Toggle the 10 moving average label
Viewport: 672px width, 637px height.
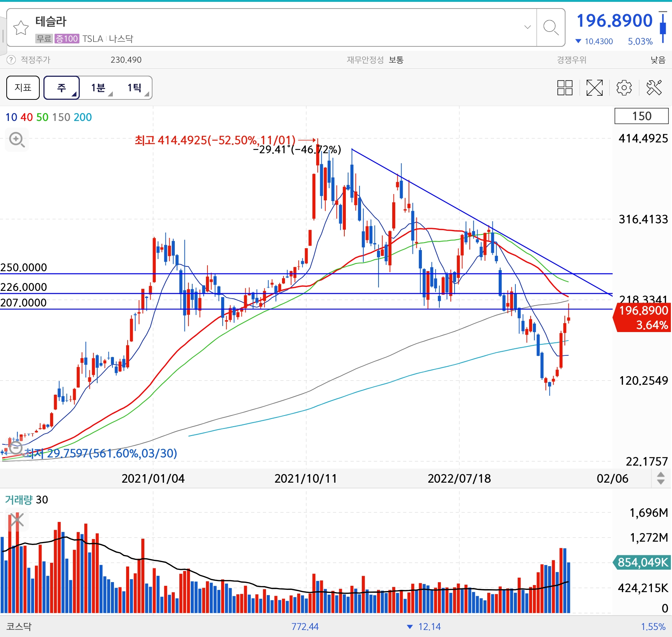11,117
